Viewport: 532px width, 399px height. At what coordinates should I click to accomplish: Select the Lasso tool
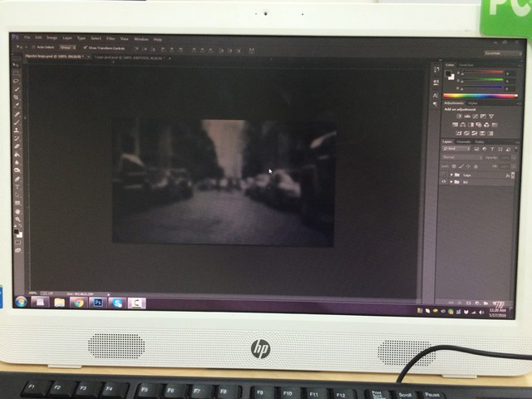pyautogui.click(x=17, y=81)
